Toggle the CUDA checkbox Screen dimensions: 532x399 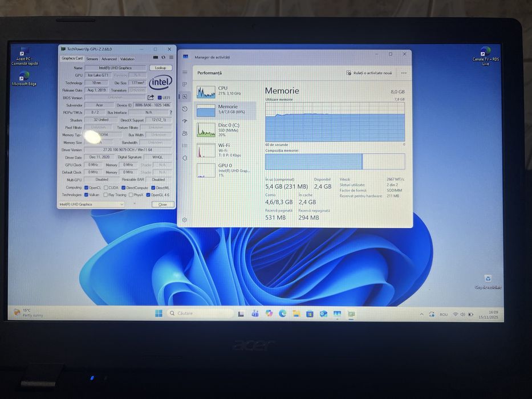pyautogui.click(x=106, y=188)
